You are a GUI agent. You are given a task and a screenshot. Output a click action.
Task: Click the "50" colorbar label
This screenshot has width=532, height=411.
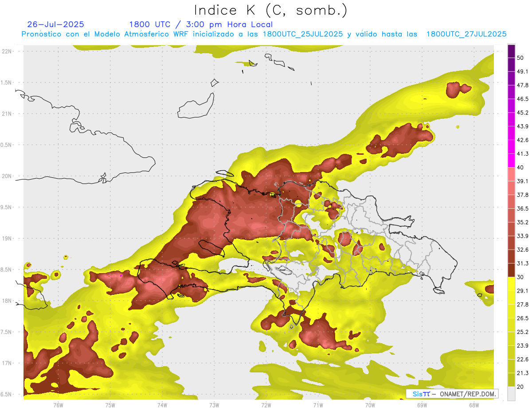click(520, 58)
